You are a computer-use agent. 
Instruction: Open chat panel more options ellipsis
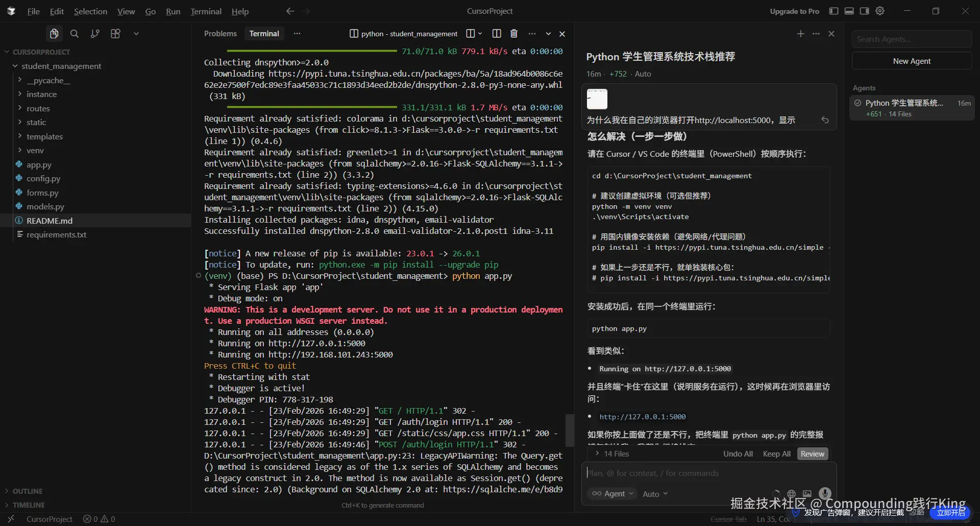click(x=816, y=34)
